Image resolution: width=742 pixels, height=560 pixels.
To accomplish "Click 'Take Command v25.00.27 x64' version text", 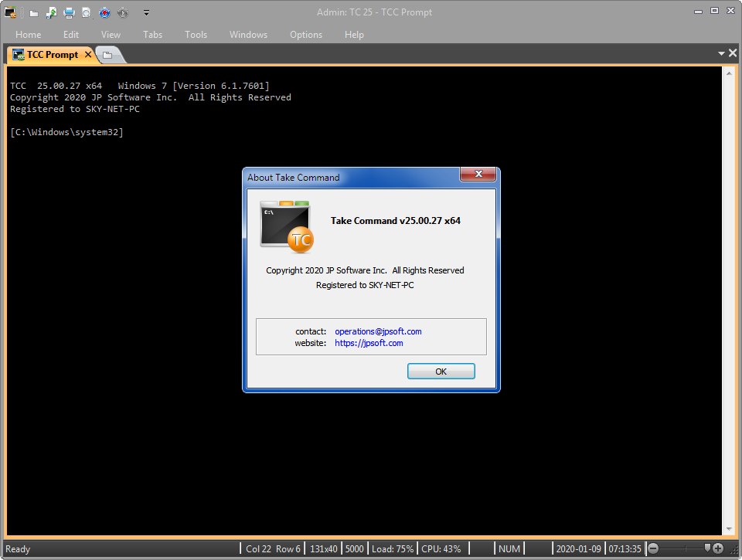I will (396, 221).
